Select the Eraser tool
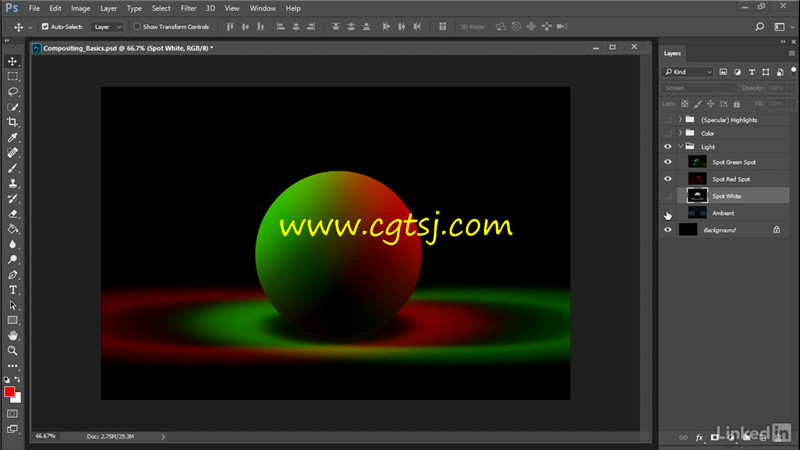Screen dimensions: 800x450 [x=13, y=214]
